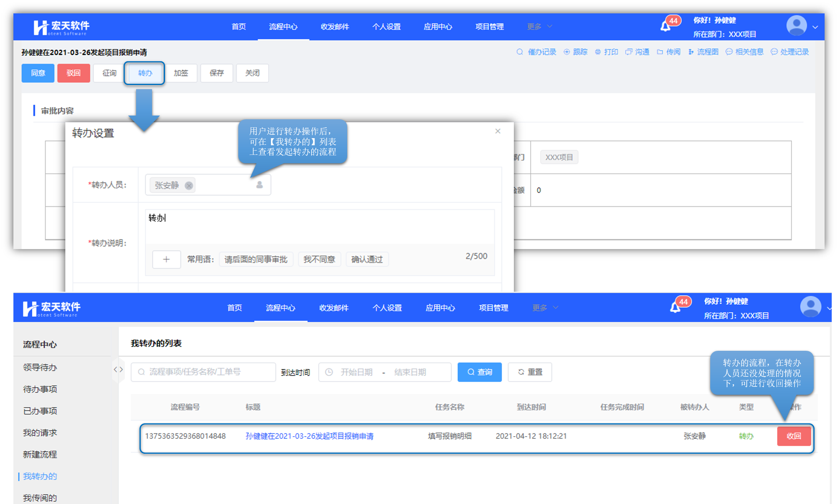The width and height of the screenshot is (838, 504).
Task: Open the 孙健健在2021-03-26发起项目报销申请 link
Action: pyautogui.click(x=309, y=436)
